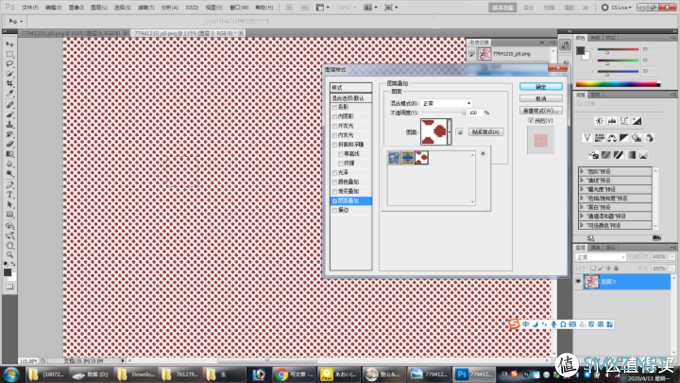This screenshot has width=680, height=383.
Task: Enable the 描边 stroke checkbox
Action: click(x=335, y=210)
